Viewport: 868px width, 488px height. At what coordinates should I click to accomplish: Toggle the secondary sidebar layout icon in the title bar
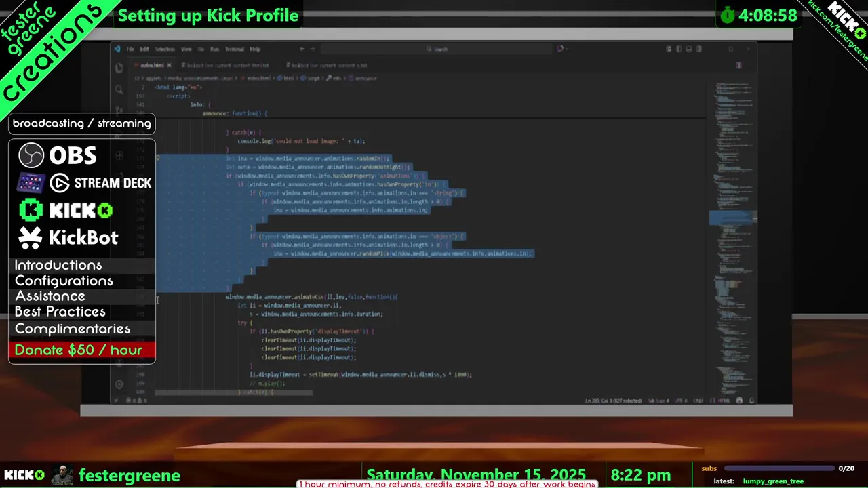pos(699,49)
